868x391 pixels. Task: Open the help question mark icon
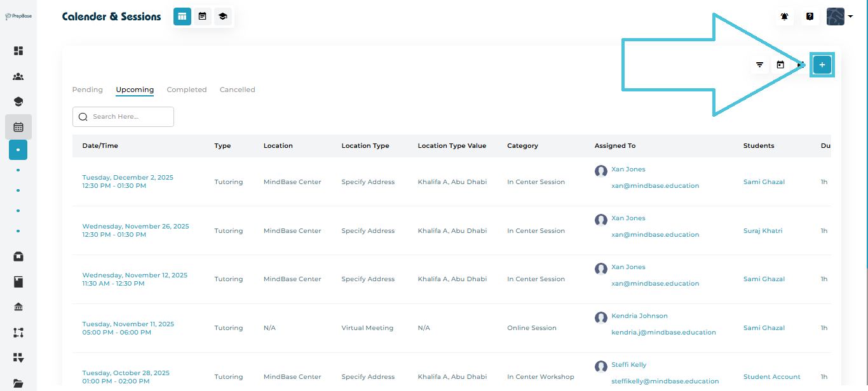[x=810, y=17]
